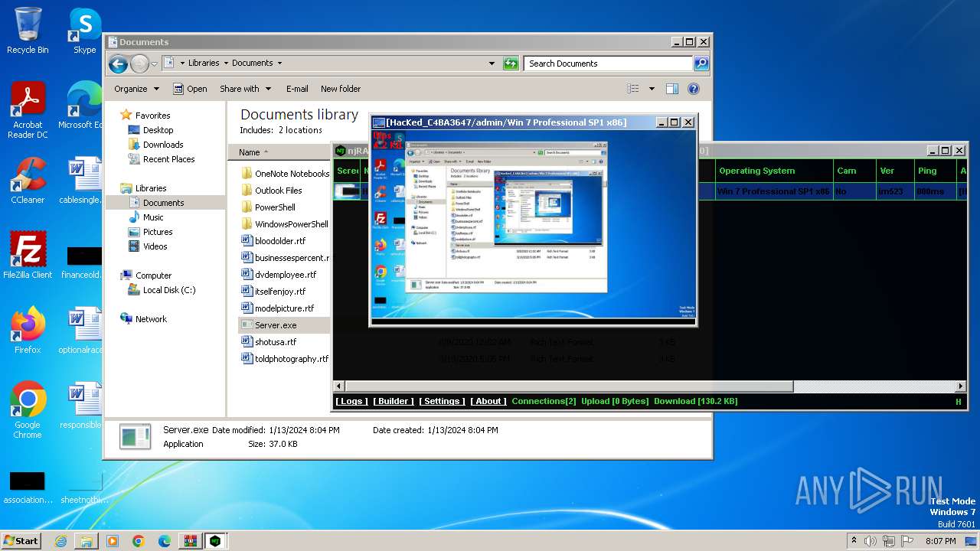This screenshot has height=551, width=980.
Task: Click inside the Search Documents field
Action: pyautogui.click(x=609, y=64)
